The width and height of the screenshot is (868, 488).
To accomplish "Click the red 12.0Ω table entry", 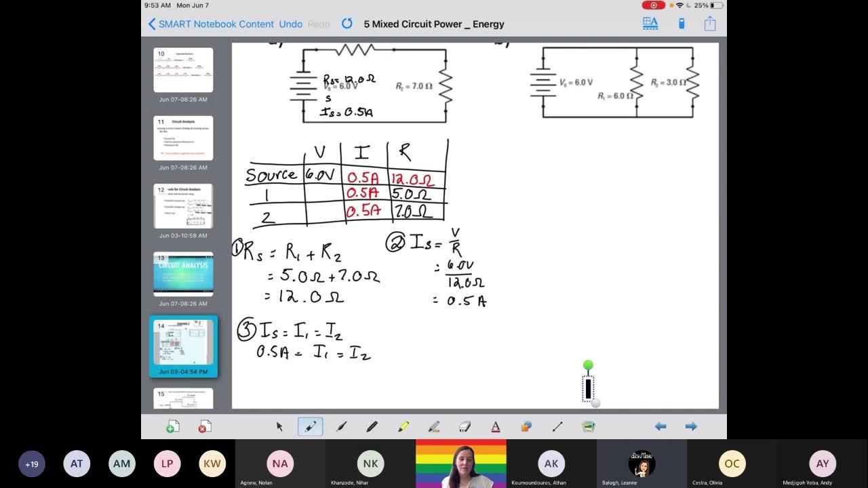I will [412, 180].
